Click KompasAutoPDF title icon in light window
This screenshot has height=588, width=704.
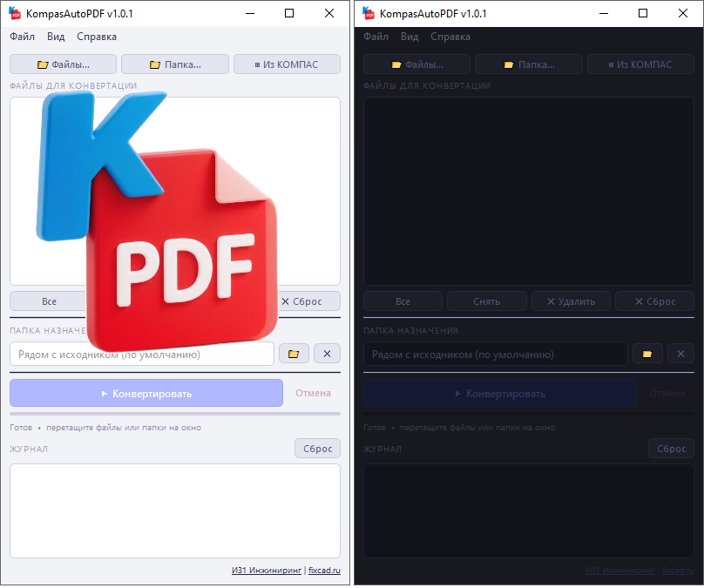coord(15,13)
